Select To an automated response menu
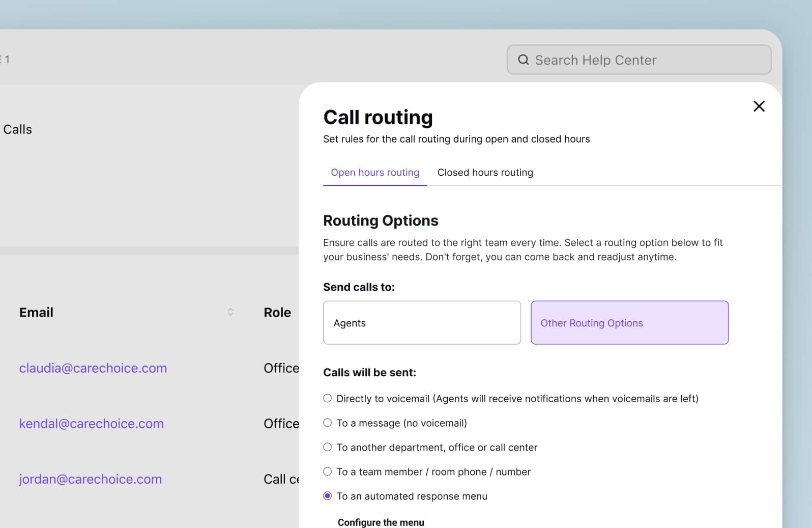This screenshot has width=812, height=528. click(x=328, y=496)
